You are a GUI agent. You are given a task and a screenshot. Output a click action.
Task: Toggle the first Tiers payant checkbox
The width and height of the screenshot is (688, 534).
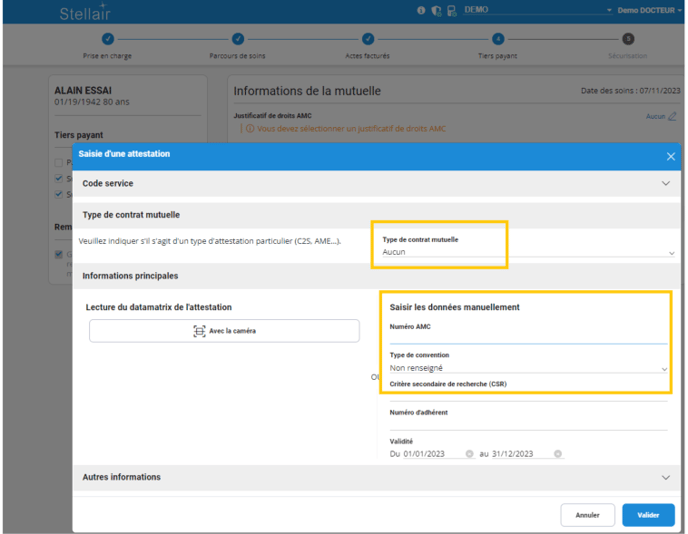(x=59, y=163)
